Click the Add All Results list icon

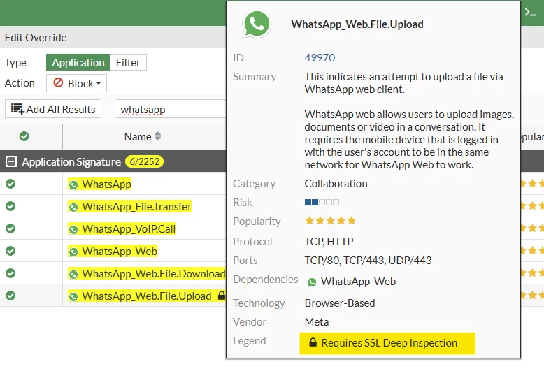(17, 109)
